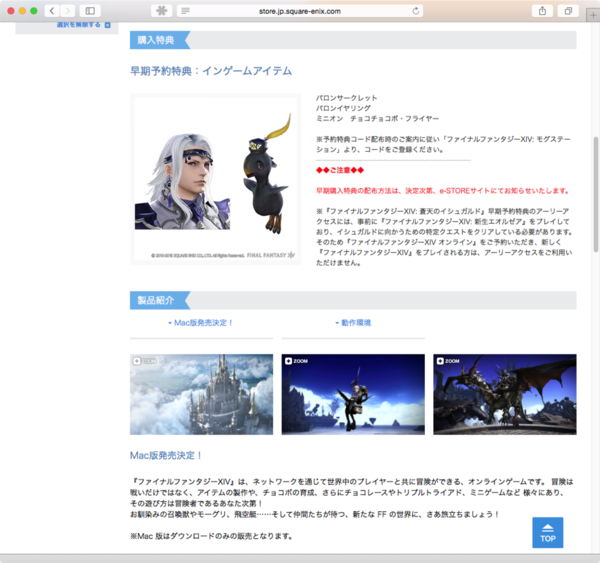This screenshot has height=563, width=600.
Task: Click the extension puzzle icon in toolbar
Action: point(161,11)
